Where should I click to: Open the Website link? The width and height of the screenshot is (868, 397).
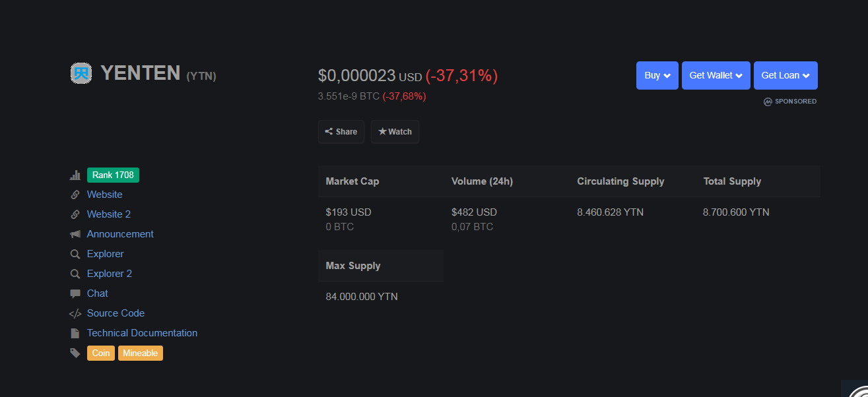[105, 195]
